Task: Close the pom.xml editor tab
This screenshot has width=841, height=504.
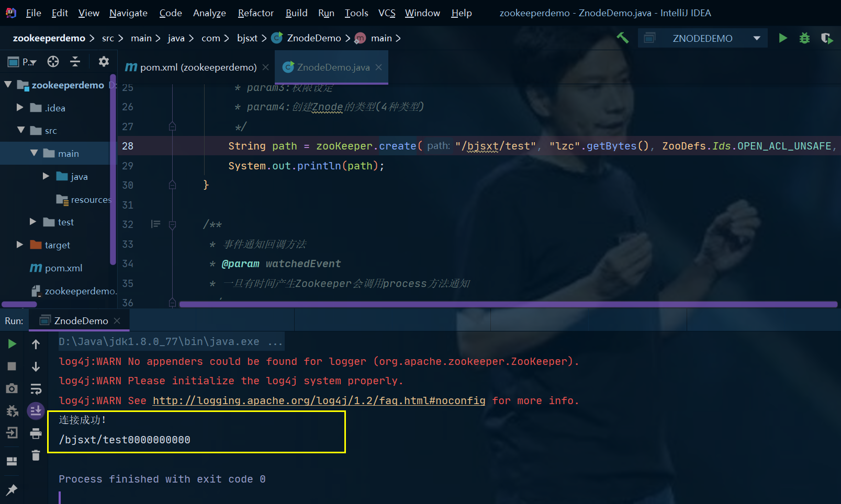Action: click(266, 67)
